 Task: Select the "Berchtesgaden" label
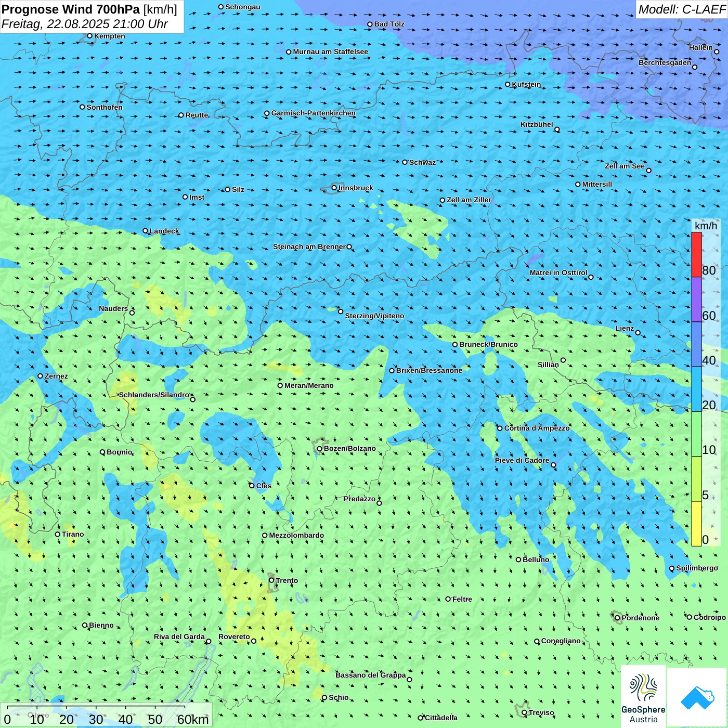[665, 62]
